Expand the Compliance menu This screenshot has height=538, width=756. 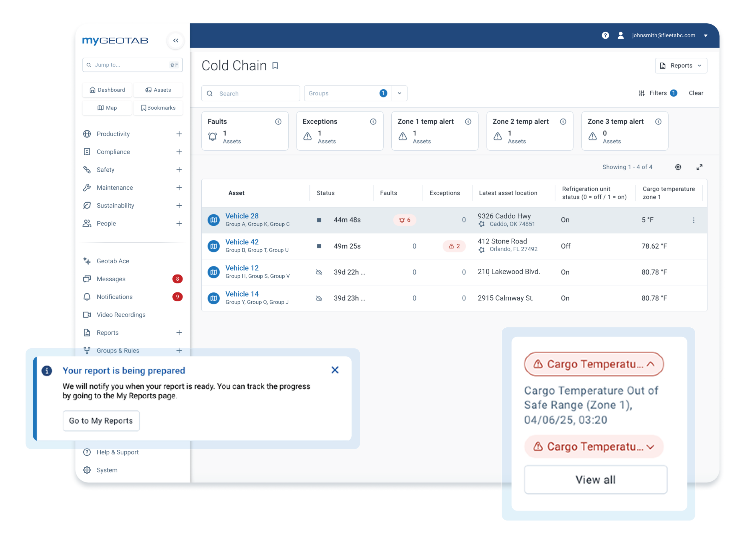(x=179, y=152)
